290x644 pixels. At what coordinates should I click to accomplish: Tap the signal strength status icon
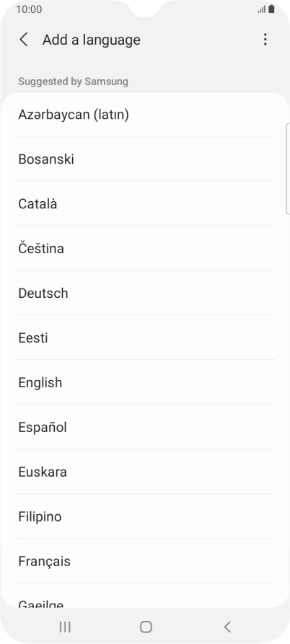pos(262,9)
